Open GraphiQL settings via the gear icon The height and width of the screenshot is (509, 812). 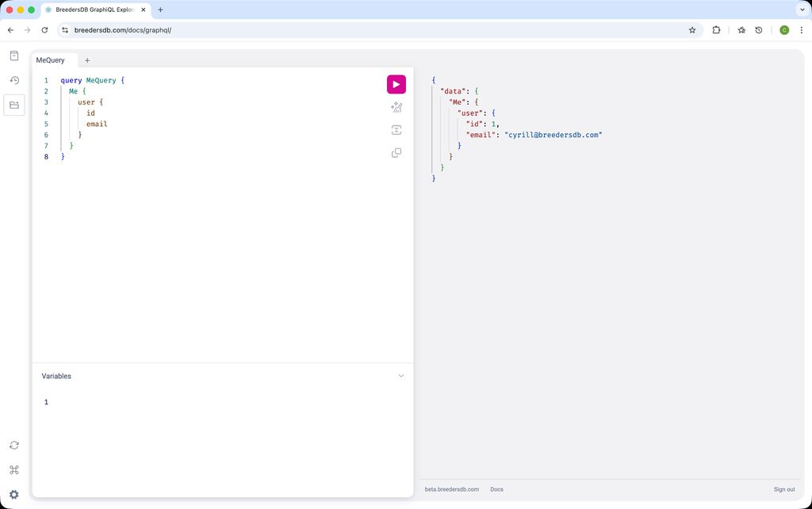coord(13,493)
